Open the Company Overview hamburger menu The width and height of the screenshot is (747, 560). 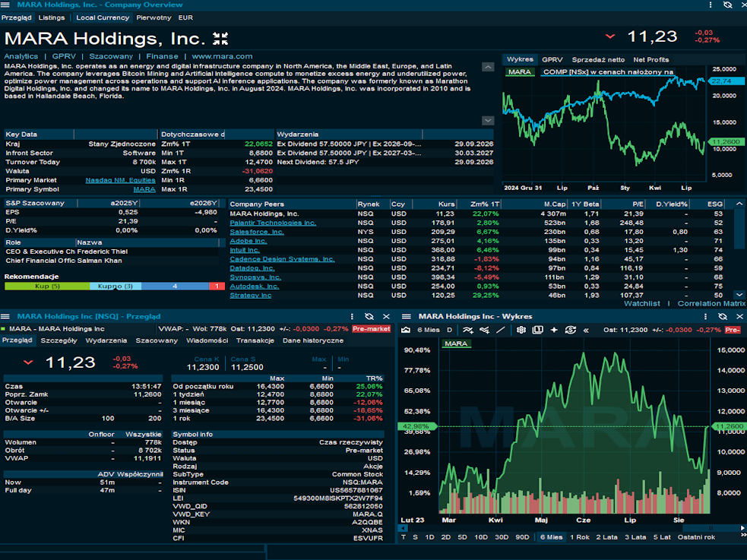pyautogui.click(x=5, y=5)
